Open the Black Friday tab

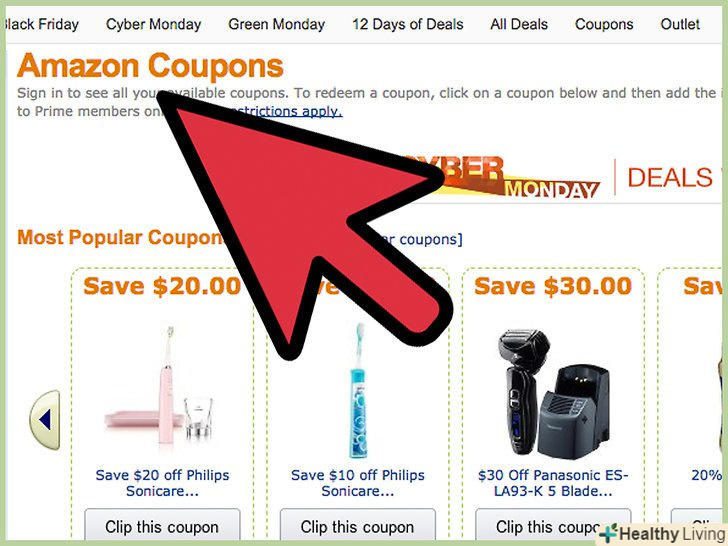coord(40,24)
